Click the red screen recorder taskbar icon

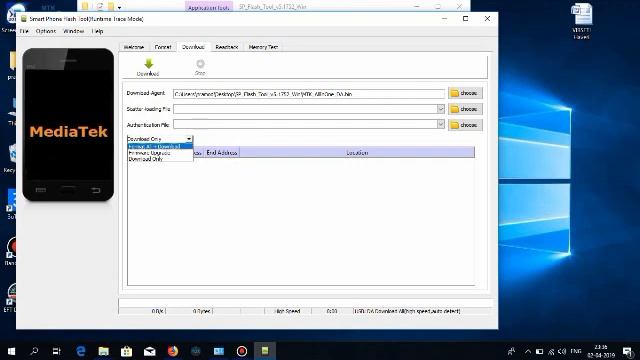click(x=242, y=351)
